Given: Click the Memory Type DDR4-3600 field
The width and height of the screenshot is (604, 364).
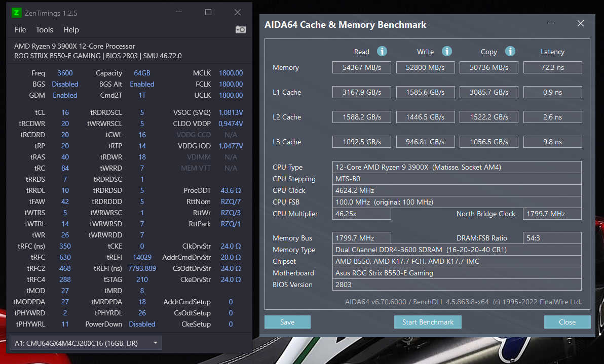Looking at the screenshot, I should tap(457, 250).
